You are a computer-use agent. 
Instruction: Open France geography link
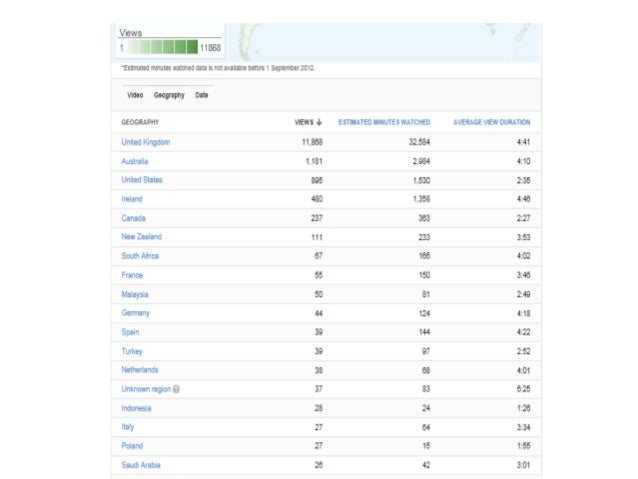[x=132, y=275]
